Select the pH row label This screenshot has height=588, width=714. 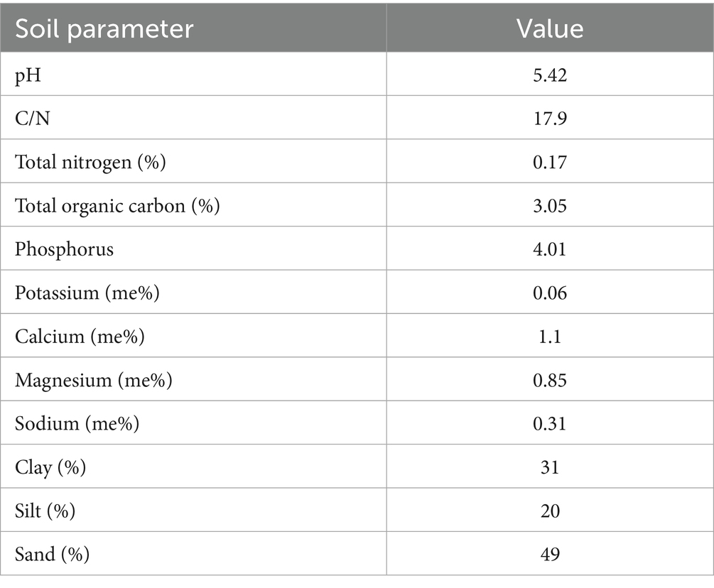28,75
